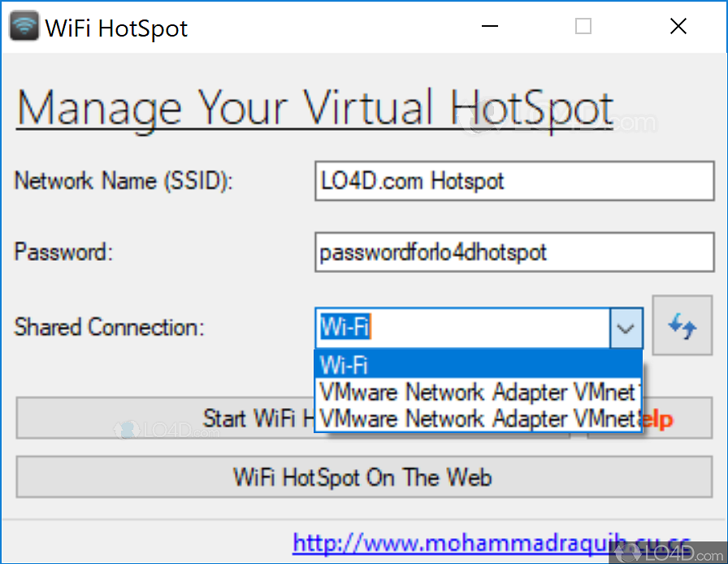This screenshot has height=564, width=728.
Task: Click the Password: label
Action: (x=63, y=252)
